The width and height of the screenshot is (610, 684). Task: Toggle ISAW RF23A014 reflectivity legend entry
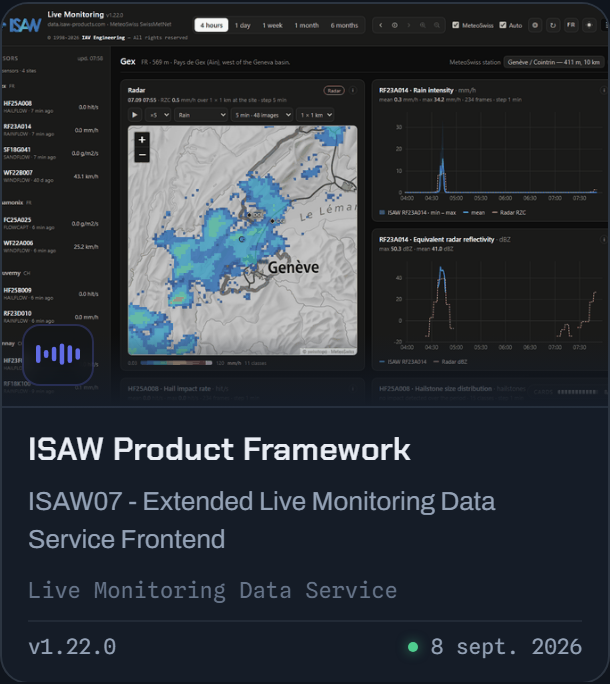pos(403,362)
